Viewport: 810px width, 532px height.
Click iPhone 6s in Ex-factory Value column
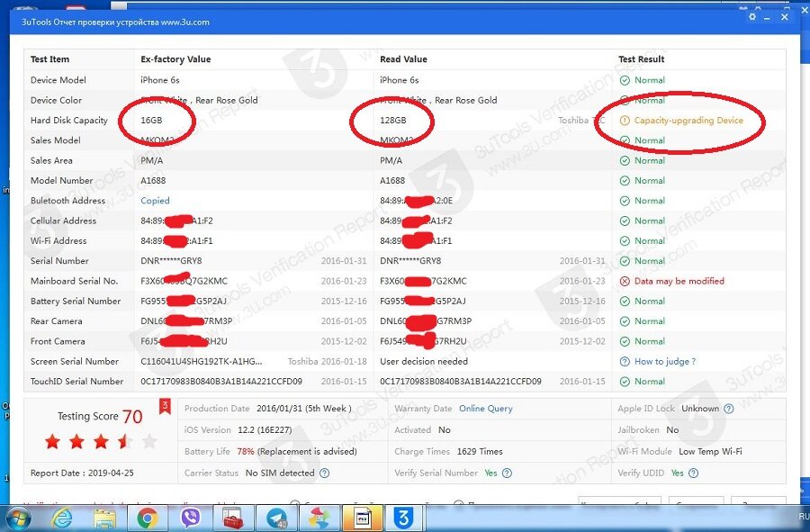(x=160, y=80)
